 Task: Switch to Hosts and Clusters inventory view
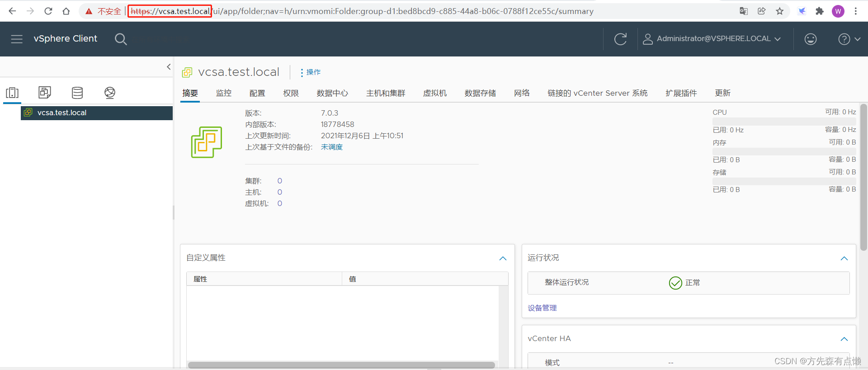pyautogui.click(x=12, y=93)
